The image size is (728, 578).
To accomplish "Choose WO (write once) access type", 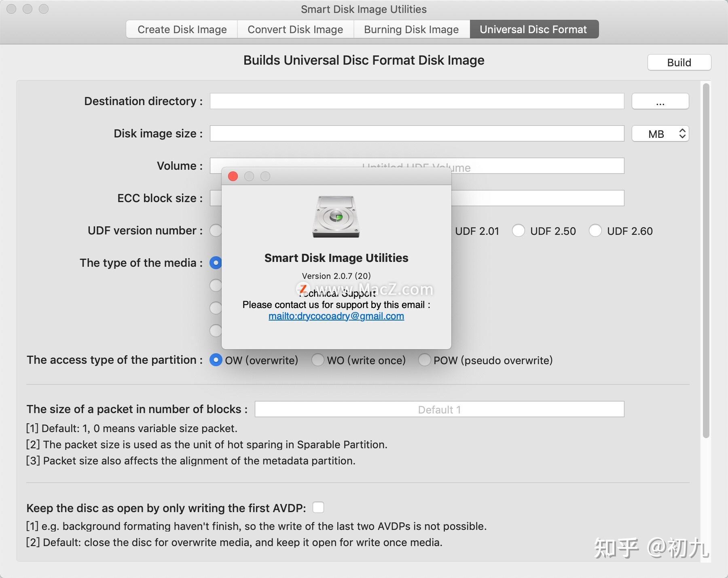I will (318, 360).
